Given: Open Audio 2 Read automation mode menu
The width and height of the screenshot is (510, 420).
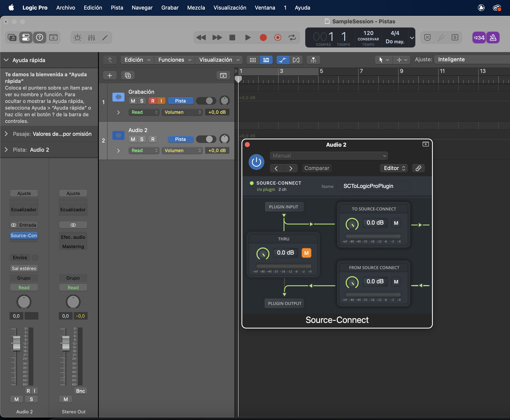Looking at the screenshot, I should pos(144,150).
